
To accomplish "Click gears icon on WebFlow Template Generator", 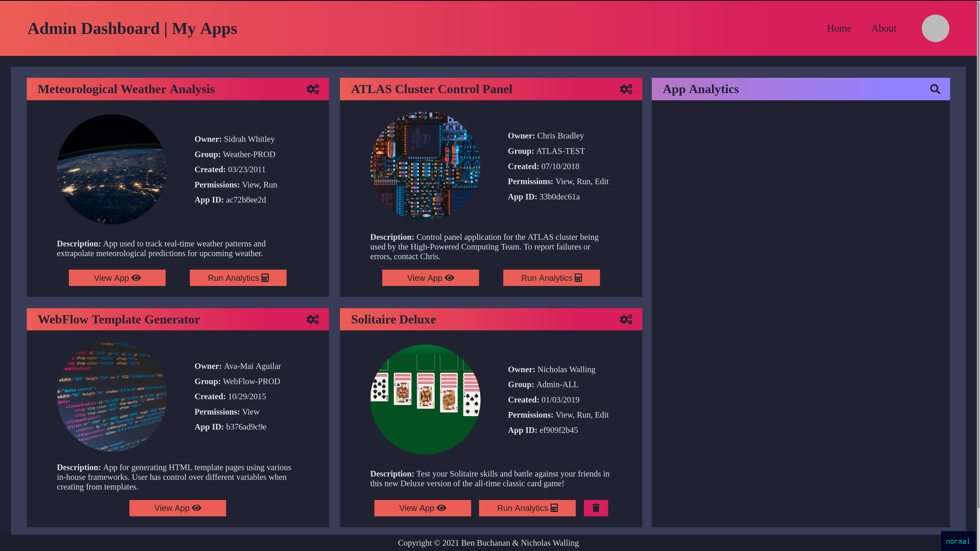I will pyautogui.click(x=313, y=319).
